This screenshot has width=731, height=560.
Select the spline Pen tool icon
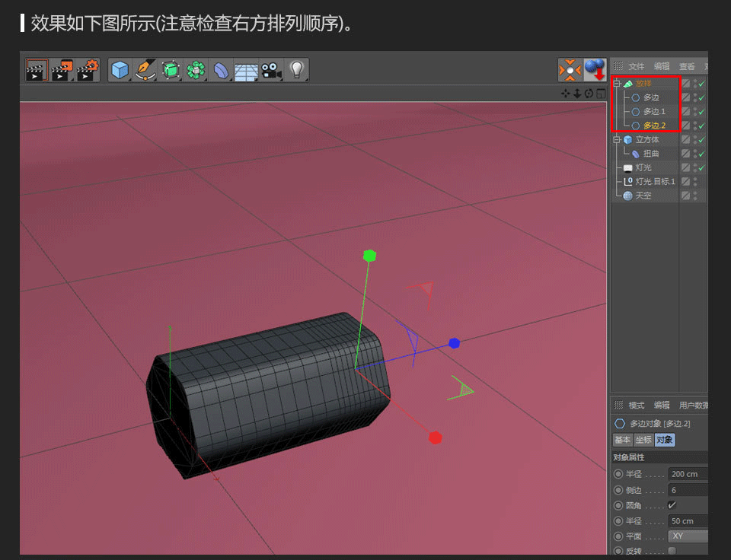coord(145,69)
